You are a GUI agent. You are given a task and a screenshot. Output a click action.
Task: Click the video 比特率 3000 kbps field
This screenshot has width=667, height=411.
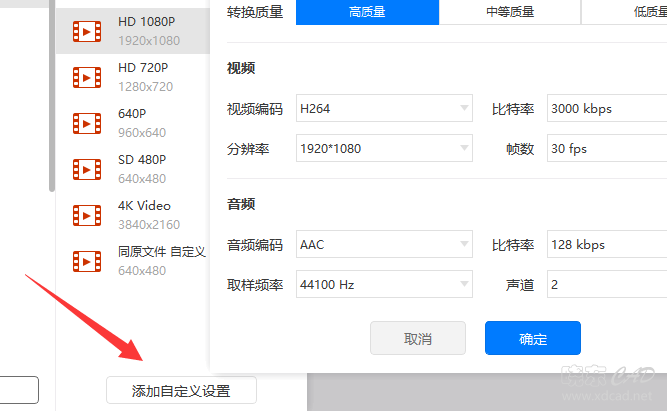607,108
